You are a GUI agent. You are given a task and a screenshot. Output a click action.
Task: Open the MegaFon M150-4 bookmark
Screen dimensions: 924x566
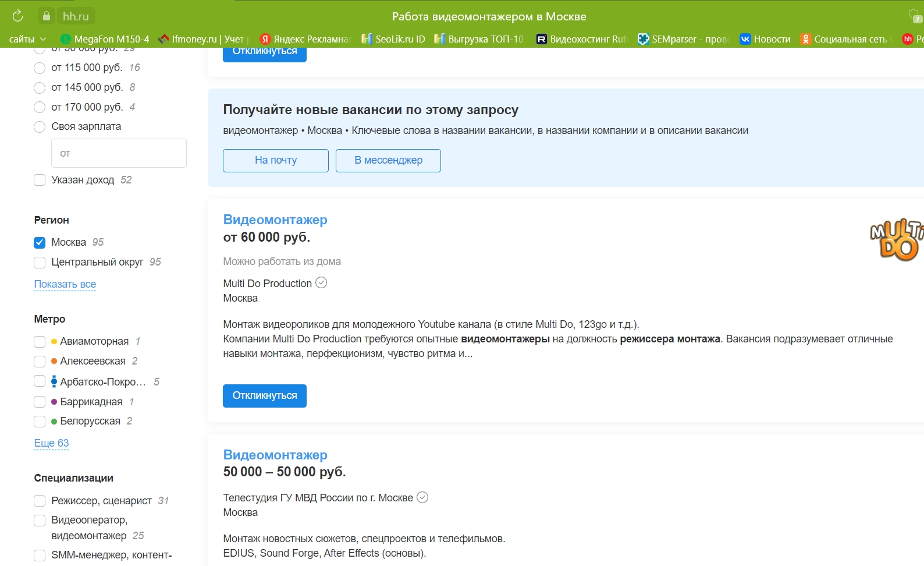coord(105,39)
